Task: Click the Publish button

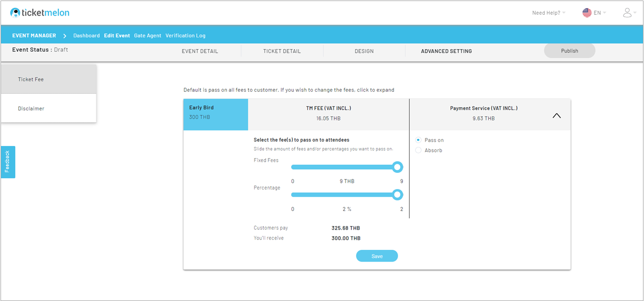Action: [569, 51]
